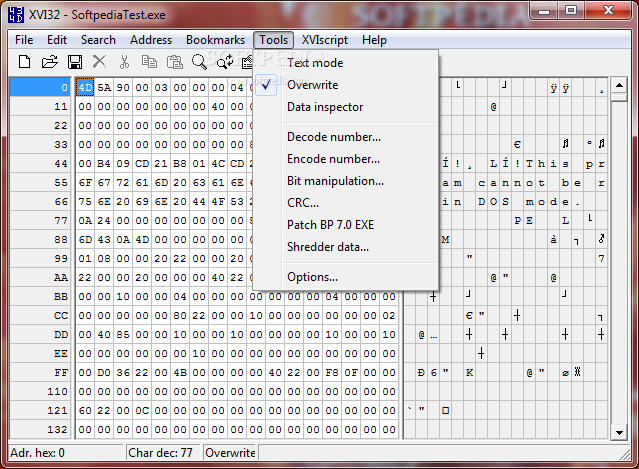Toggle the Overwrite checked menu entry

pyautogui.click(x=346, y=85)
